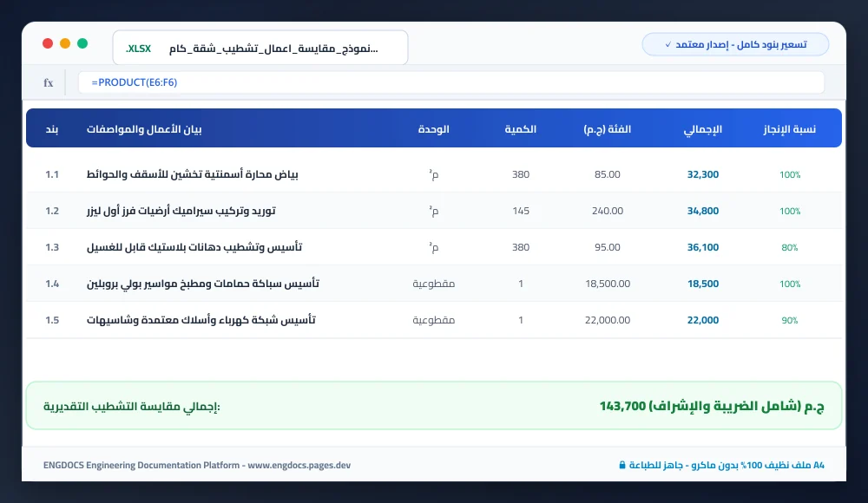868x503 pixels.
Task: Click the 'نسبة الإنجاز' column header
Action: click(789, 129)
